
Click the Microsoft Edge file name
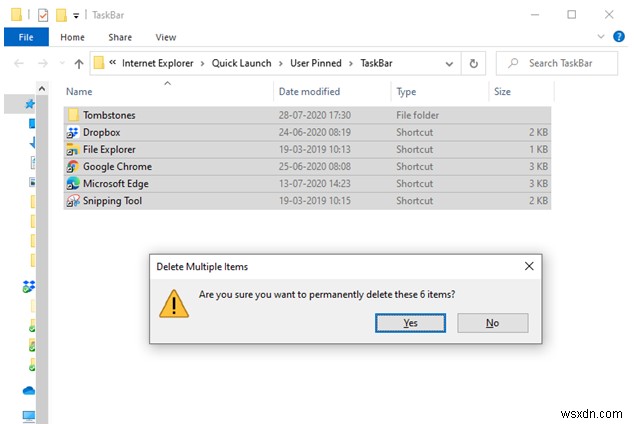116,184
